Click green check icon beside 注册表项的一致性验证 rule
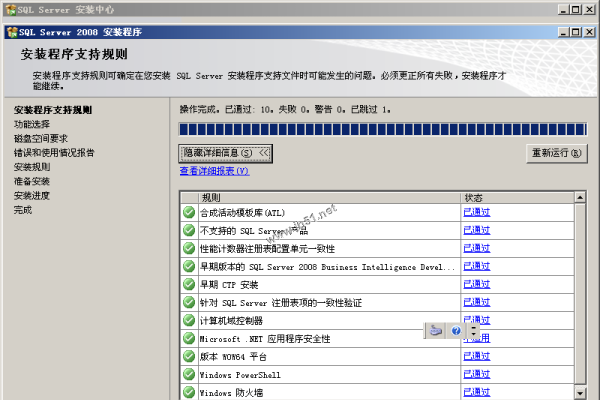Viewport: 600px width, 400px height. click(x=189, y=302)
